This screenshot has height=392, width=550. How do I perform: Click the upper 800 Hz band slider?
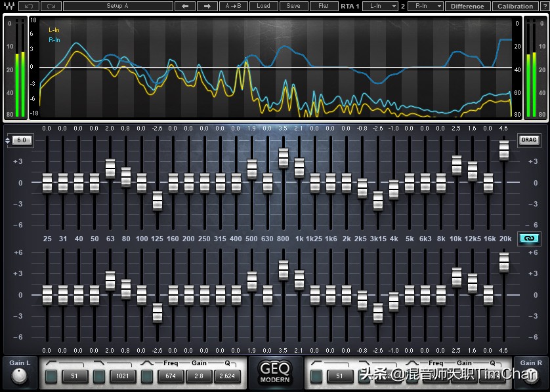click(284, 158)
